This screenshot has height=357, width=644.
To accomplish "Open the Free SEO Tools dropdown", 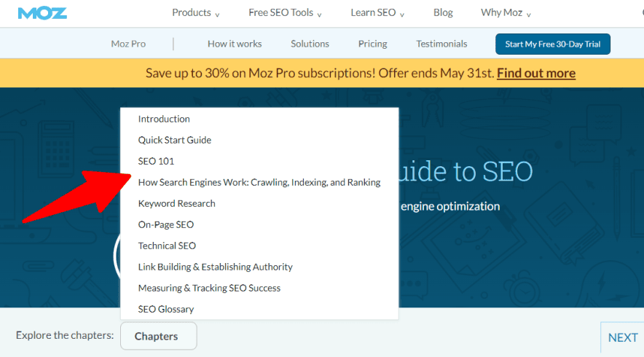I will point(285,12).
